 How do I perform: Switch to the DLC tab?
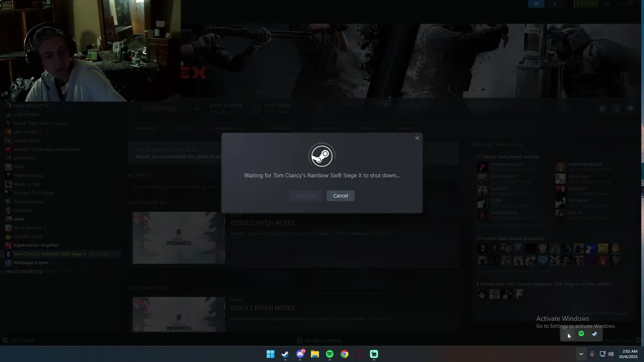[x=184, y=128]
